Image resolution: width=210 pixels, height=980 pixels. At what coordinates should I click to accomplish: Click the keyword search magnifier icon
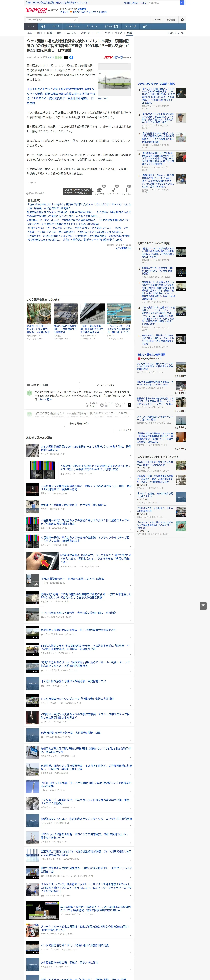(75, 20)
